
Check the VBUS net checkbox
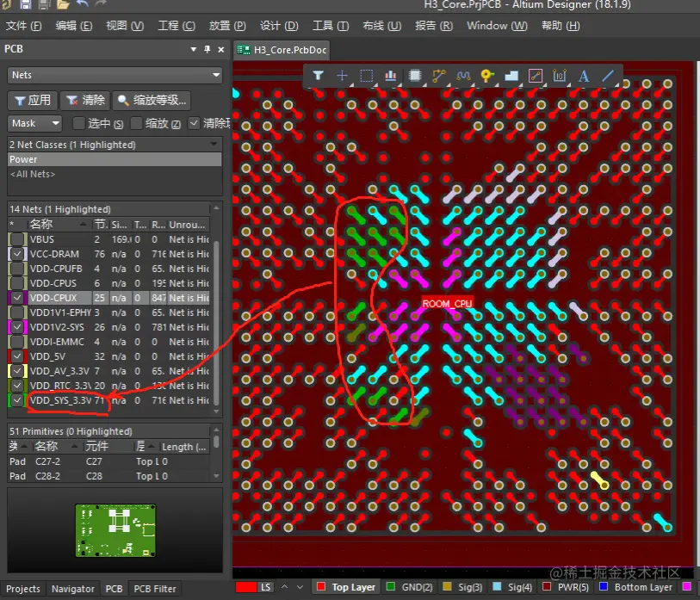click(17, 239)
